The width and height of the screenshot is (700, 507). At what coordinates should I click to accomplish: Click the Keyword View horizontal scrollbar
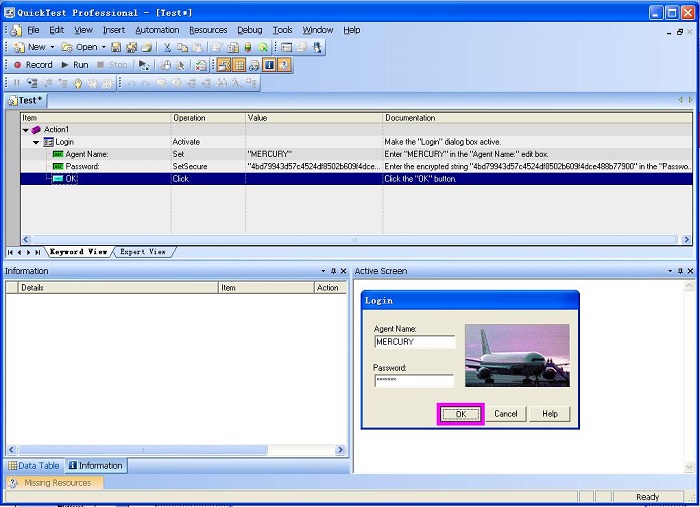click(355, 240)
